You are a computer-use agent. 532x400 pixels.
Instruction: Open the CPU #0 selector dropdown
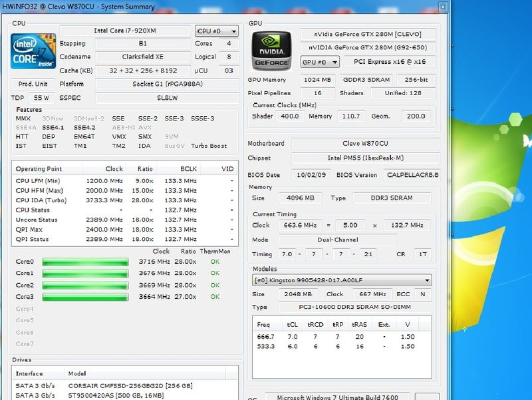(217, 31)
